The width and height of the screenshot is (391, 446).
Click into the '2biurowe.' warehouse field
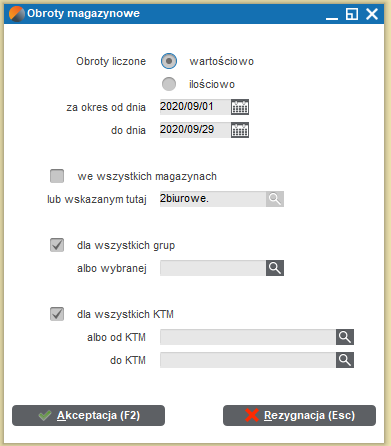[x=213, y=199]
